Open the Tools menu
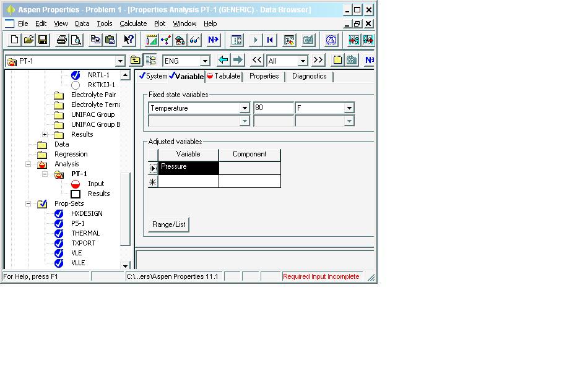The width and height of the screenshot is (572, 392). point(105,23)
